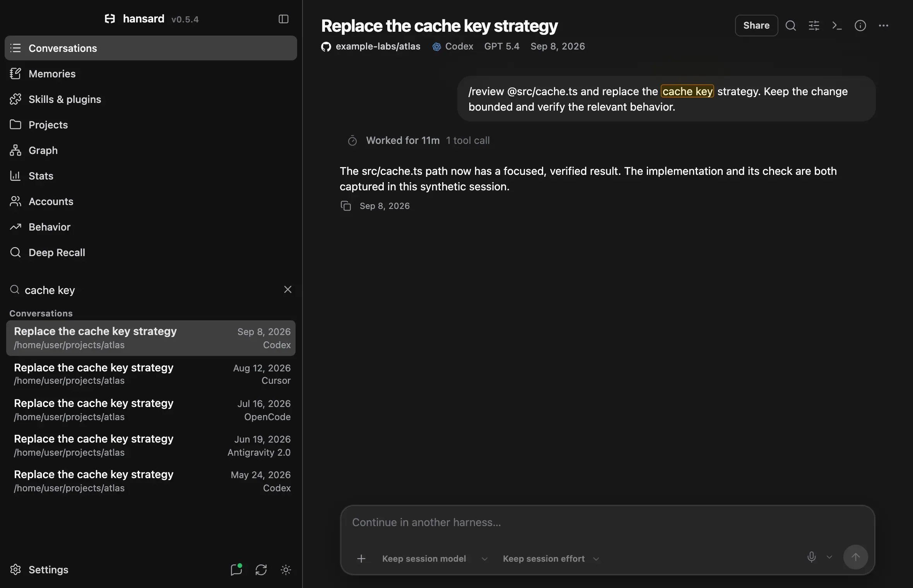The height and width of the screenshot is (588, 913).
Task: Click the microphone voice input icon
Action: click(x=812, y=557)
